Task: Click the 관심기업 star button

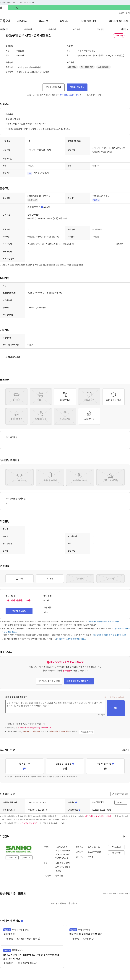Action: point(12,858)
